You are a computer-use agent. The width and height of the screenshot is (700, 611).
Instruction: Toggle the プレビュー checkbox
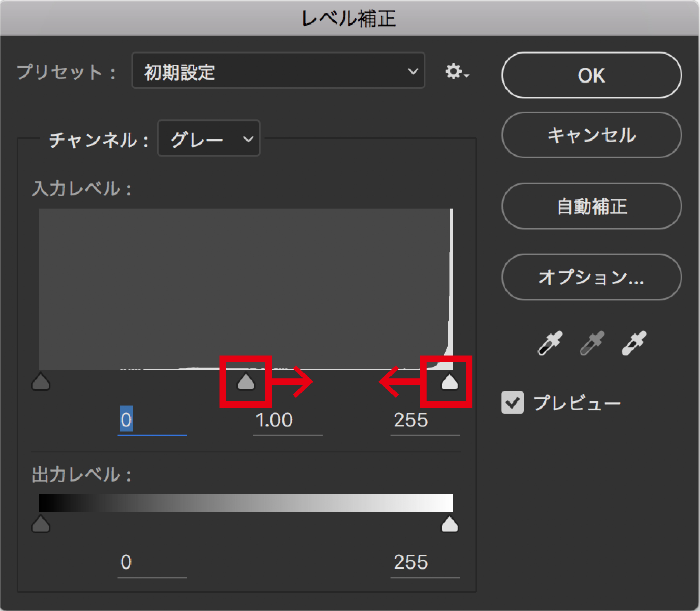click(x=512, y=402)
